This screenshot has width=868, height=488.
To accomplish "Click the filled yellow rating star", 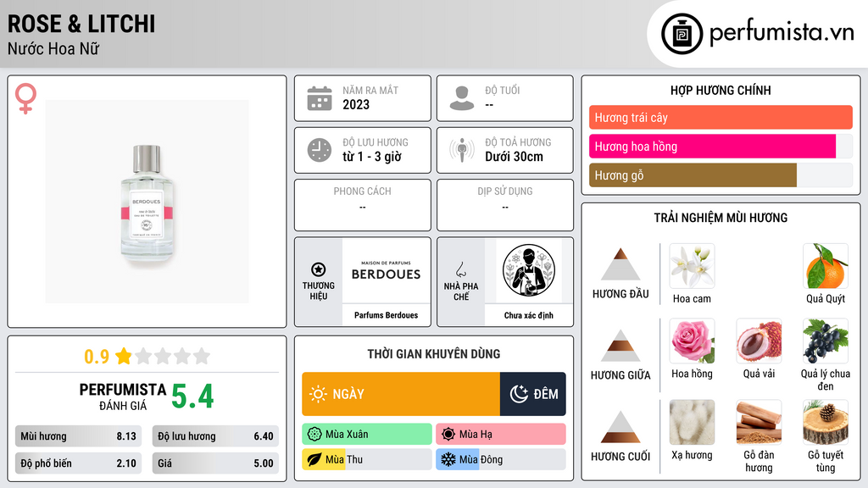I will point(124,356).
